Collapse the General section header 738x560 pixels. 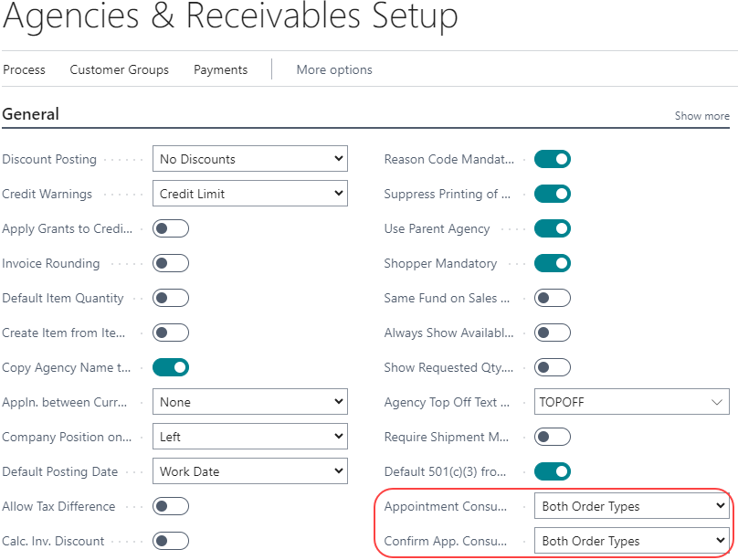tap(31, 114)
